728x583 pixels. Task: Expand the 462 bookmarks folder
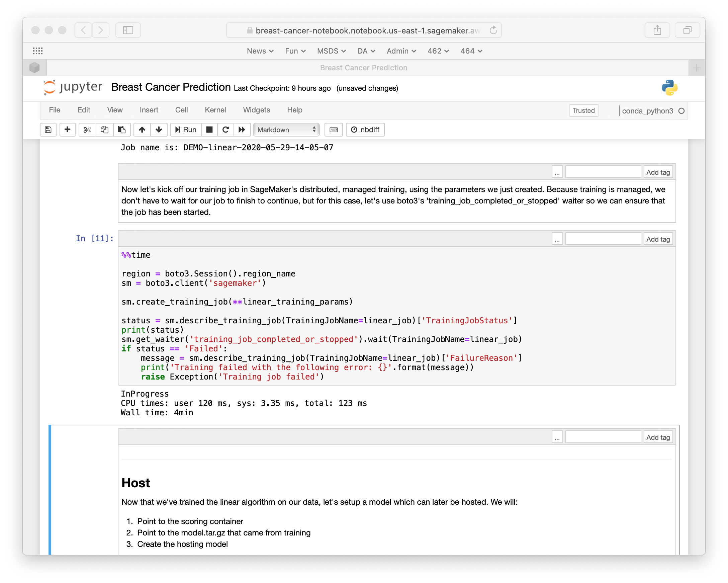pyautogui.click(x=438, y=51)
